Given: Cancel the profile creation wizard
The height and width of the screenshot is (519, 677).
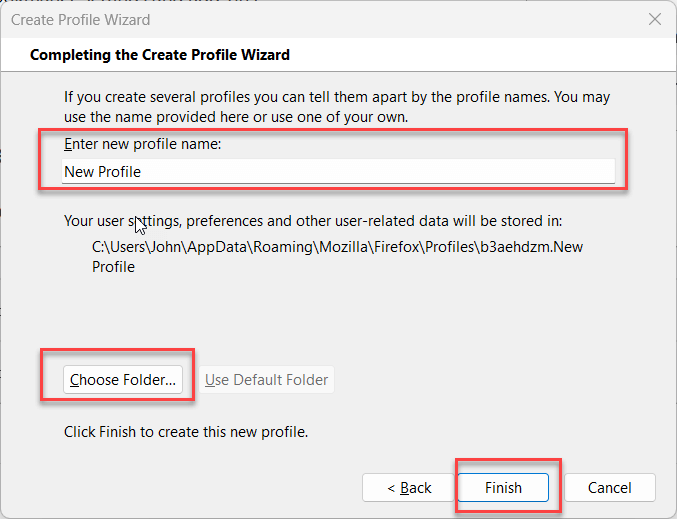Looking at the screenshot, I should [610, 487].
